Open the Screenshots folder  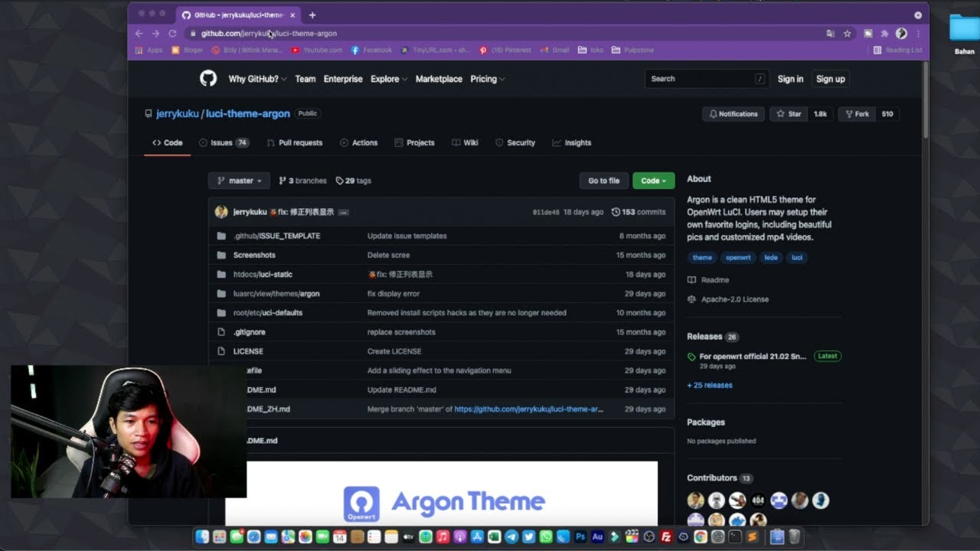[x=254, y=255]
